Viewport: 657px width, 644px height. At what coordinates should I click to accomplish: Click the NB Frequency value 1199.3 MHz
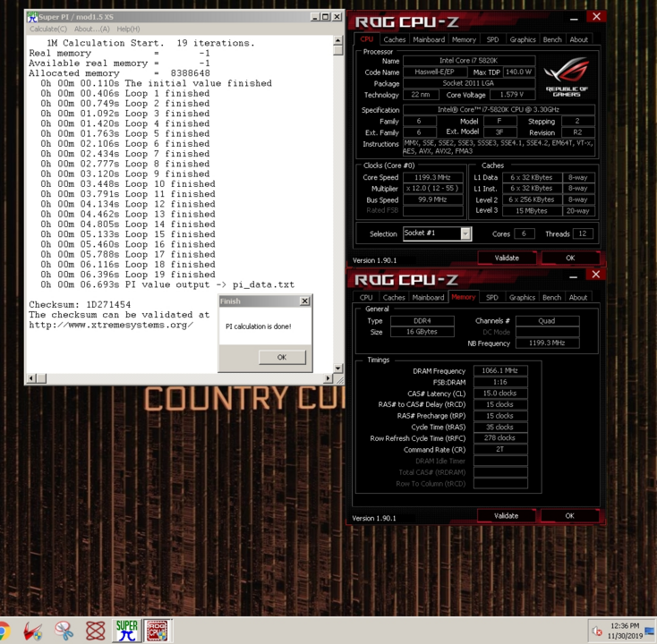click(x=547, y=343)
